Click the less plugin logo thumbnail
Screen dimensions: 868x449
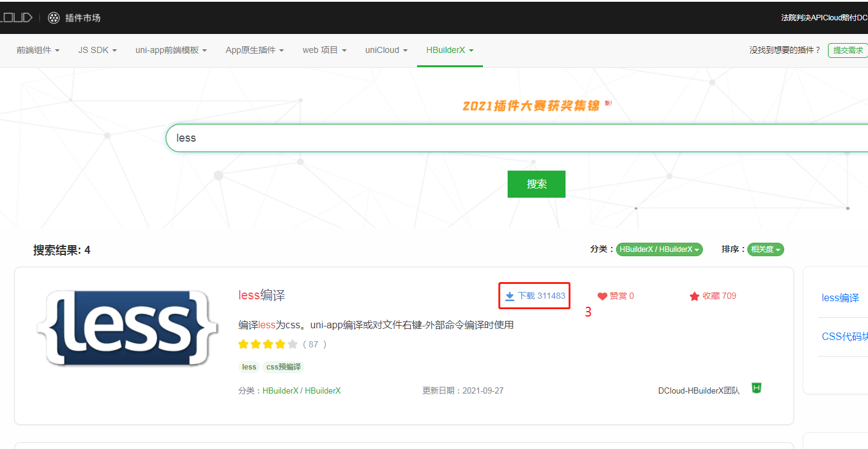[x=126, y=328]
